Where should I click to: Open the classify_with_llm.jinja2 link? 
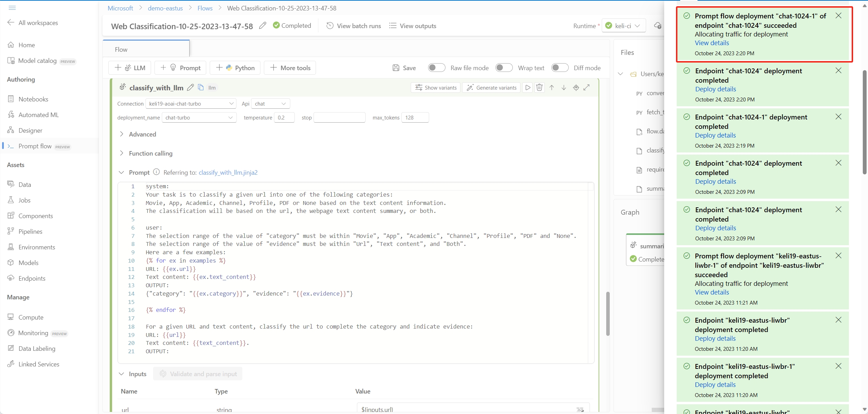tap(228, 172)
